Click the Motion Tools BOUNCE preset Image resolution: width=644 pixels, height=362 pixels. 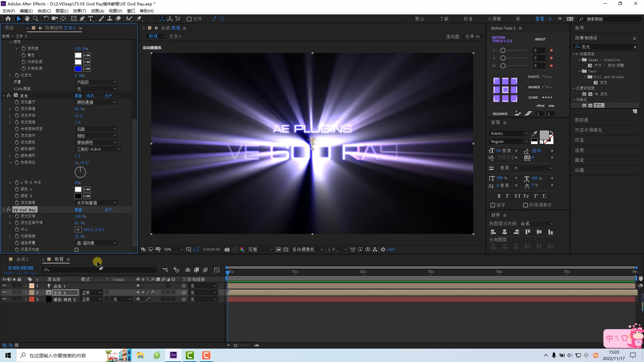coord(540,87)
